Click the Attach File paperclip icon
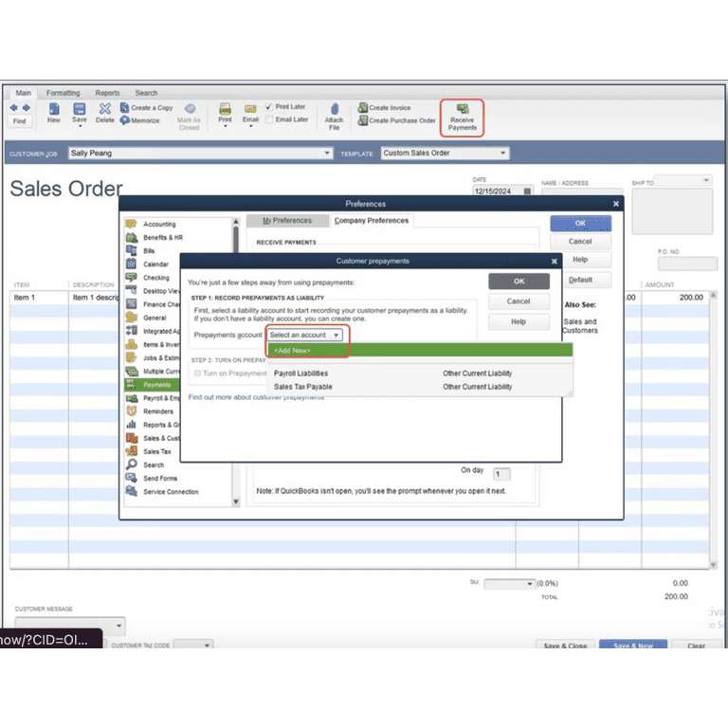 pyautogui.click(x=334, y=110)
